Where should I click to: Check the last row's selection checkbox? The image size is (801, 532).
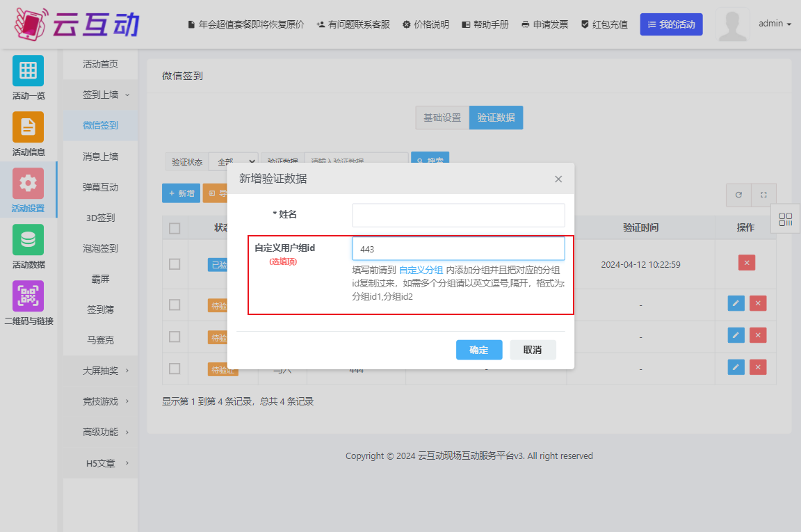(176, 369)
